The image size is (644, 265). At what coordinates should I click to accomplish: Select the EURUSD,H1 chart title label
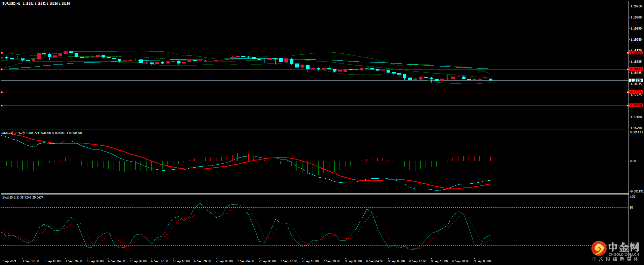[11, 4]
